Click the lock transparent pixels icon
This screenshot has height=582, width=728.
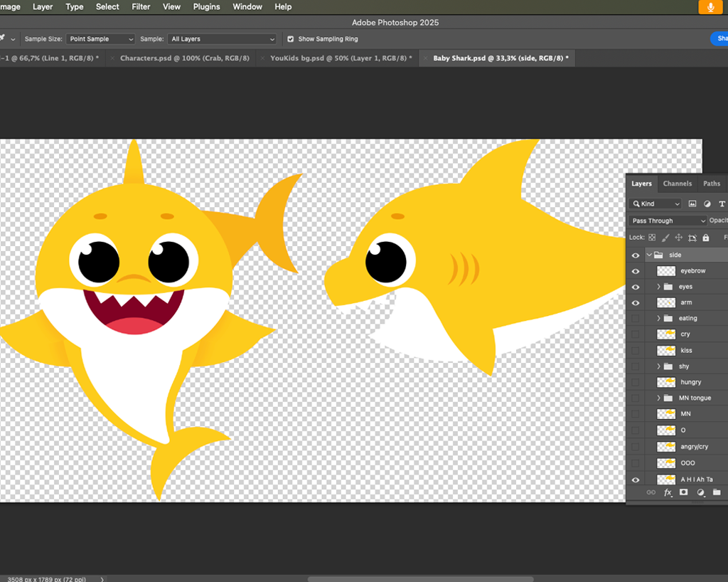pos(652,237)
